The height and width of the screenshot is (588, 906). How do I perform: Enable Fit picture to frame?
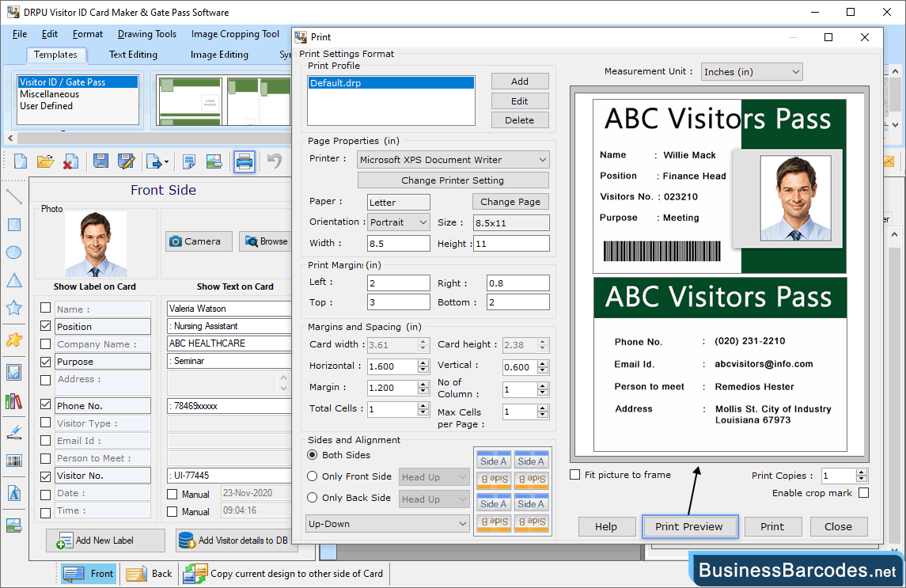pos(575,475)
